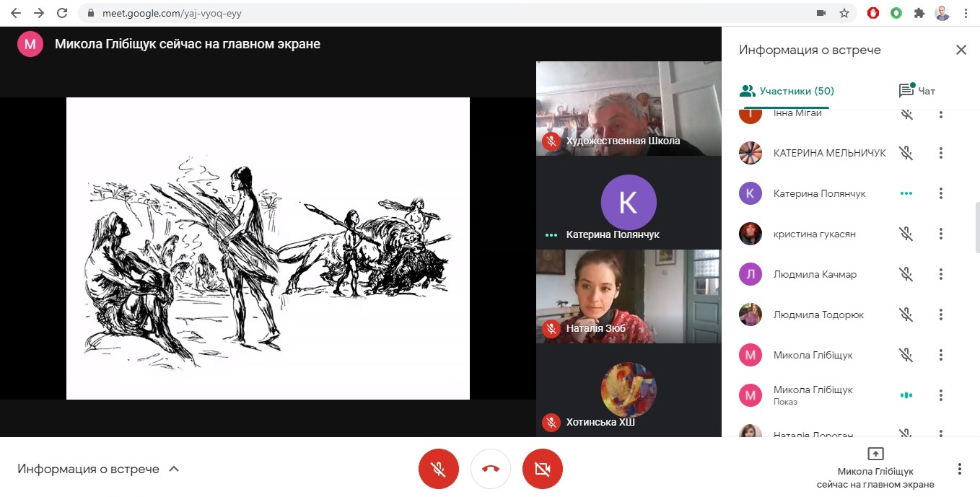Click muted mic icon for Людмила Тодорюк
Screen dimensions: 980x497
(x=906, y=315)
